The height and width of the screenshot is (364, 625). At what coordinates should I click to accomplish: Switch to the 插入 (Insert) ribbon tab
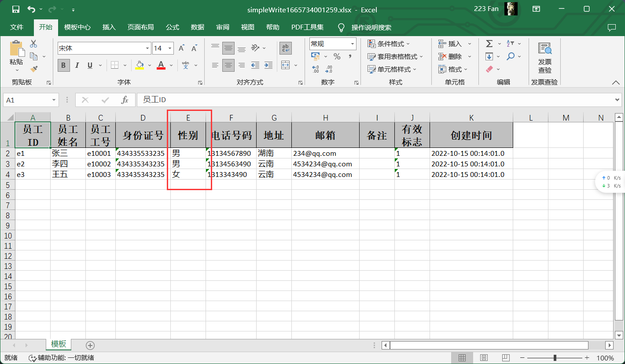coord(109,27)
